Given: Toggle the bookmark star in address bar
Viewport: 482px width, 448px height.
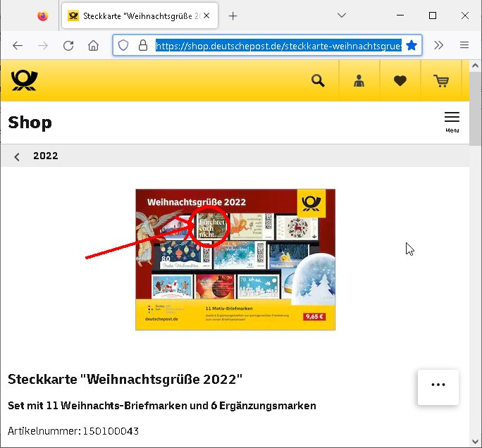Looking at the screenshot, I should 412,46.
